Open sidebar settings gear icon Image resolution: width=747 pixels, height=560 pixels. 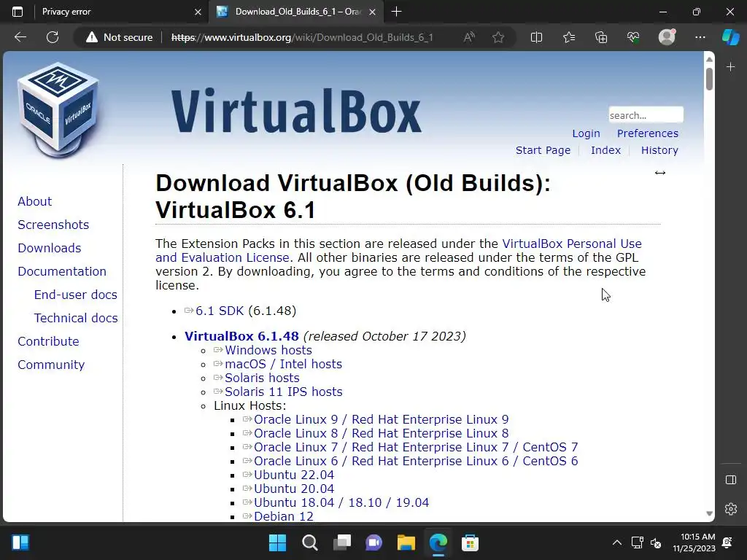pos(731,509)
